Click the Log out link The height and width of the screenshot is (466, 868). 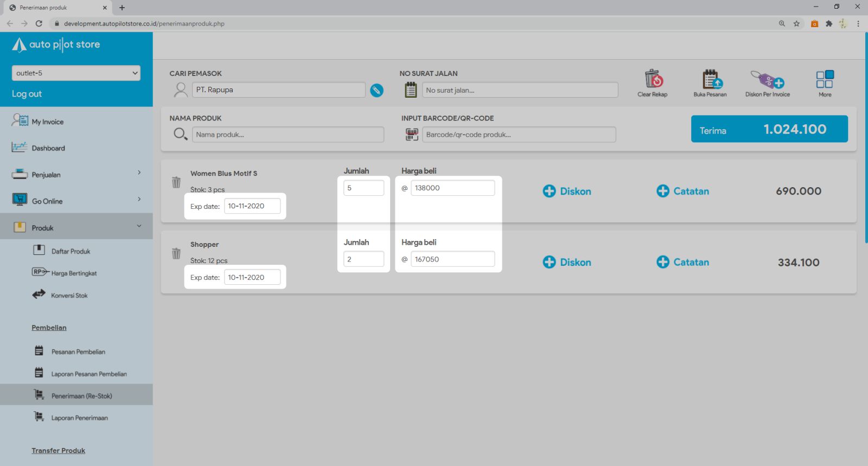(x=27, y=94)
